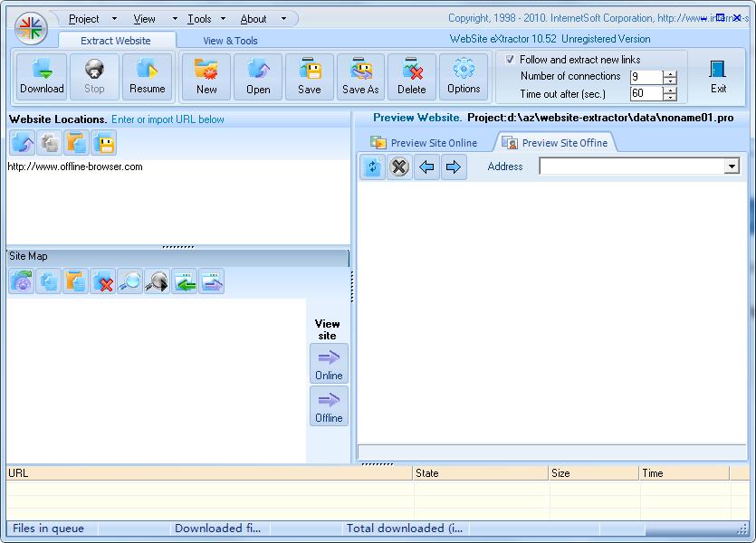Refresh the offline preview page
The height and width of the screenshot is (543, 756).
click(x=372, y=167)
